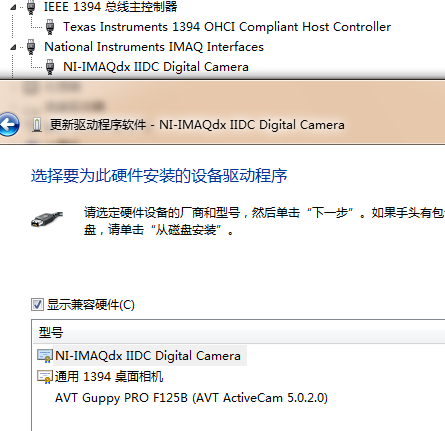
Task: Click the Texas Instruments 1394 controller icon
Action: pos(50,27)
